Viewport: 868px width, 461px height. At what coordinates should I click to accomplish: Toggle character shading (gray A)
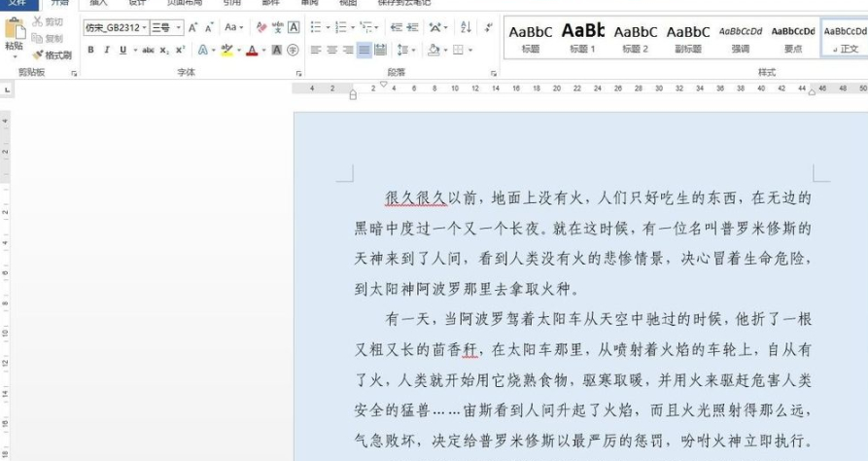click(277, 50)
